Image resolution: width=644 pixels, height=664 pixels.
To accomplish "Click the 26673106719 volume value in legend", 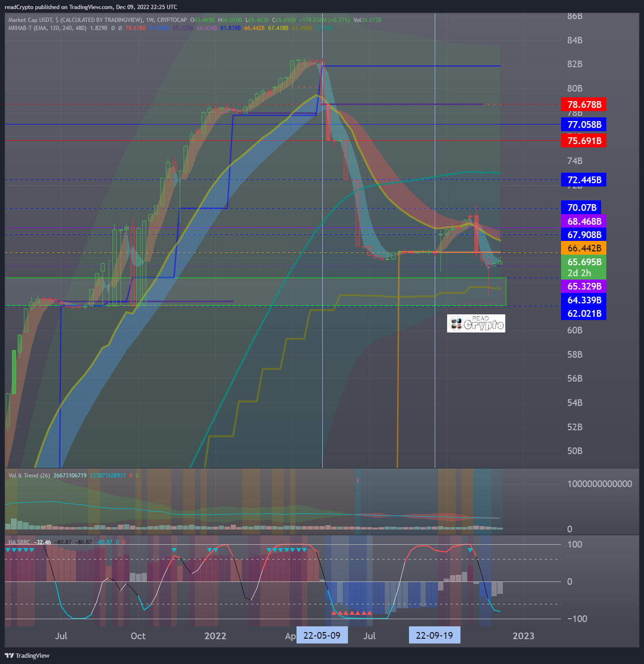I will tap(70, 476).
